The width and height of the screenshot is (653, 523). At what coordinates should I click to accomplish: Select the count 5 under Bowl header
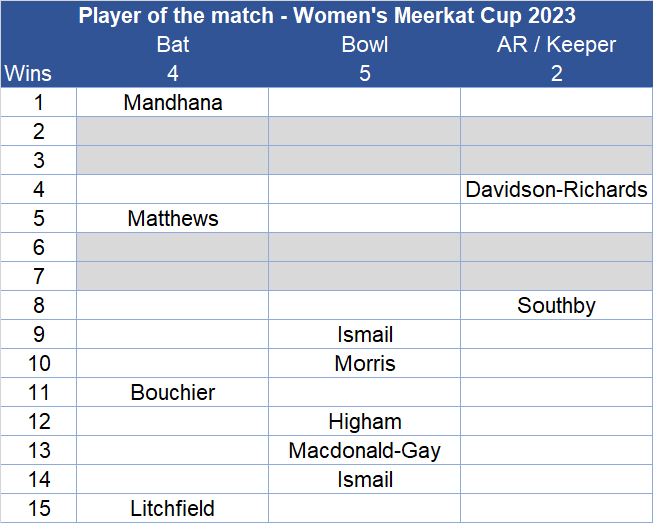coord(365,73)
